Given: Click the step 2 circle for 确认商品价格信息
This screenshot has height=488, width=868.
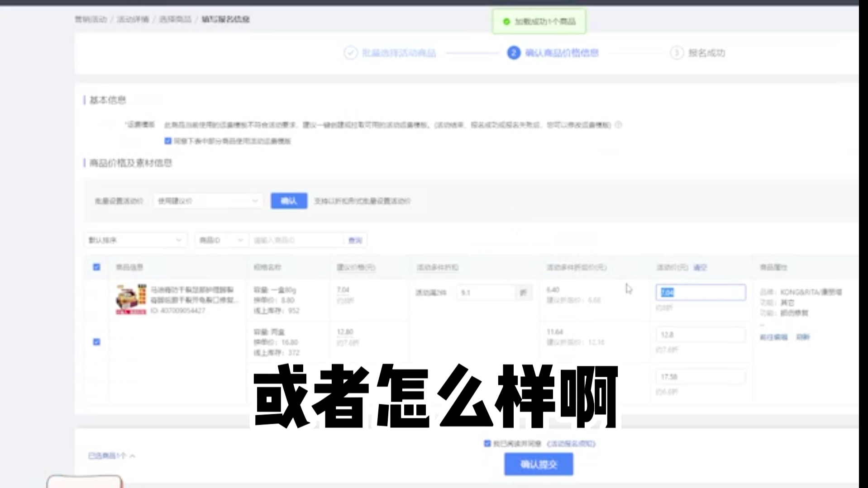Looking at the screenshot, I should pos(513,53).
